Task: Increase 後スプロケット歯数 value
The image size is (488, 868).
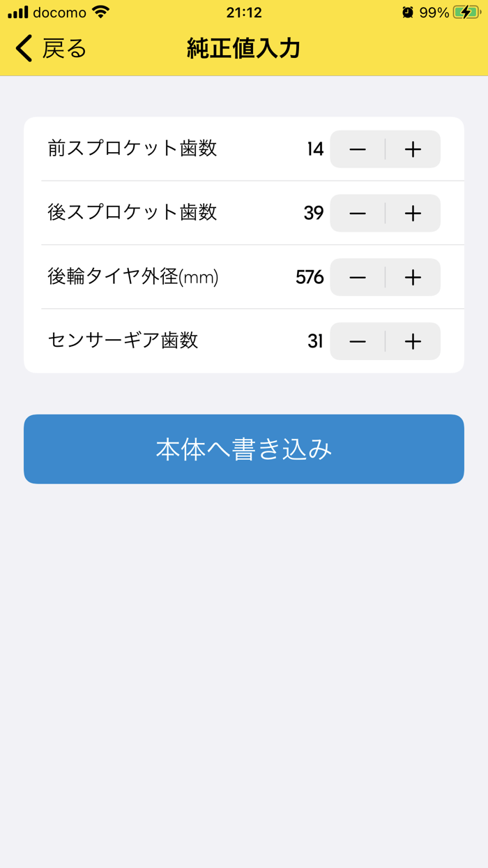Action: (x=413, y=214)
